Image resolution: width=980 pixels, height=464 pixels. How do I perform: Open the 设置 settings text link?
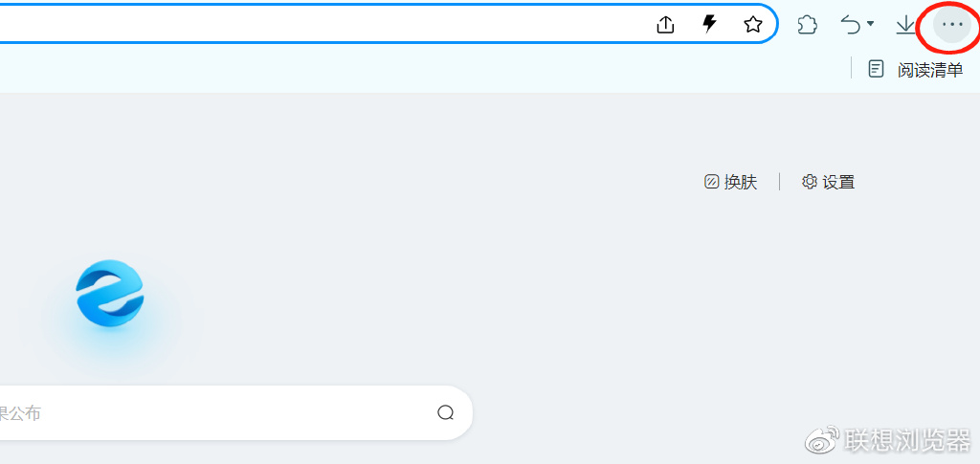838,182
